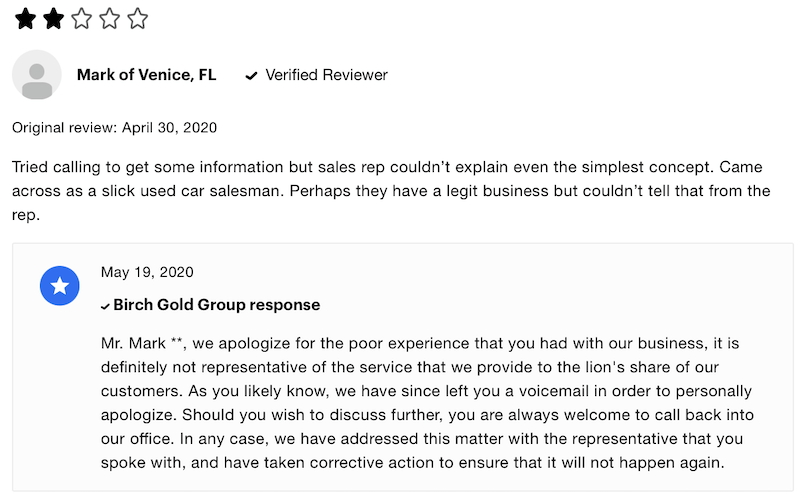
Task: Click the fifth empty rating star
Action: (x=137, y=19)
